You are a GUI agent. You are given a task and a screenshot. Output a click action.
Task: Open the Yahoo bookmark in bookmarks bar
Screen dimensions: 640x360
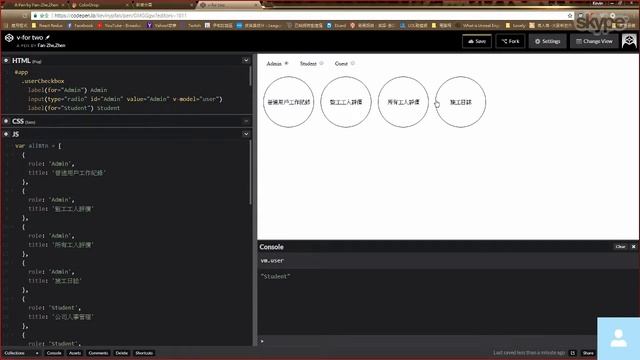[x=162, y=25]
